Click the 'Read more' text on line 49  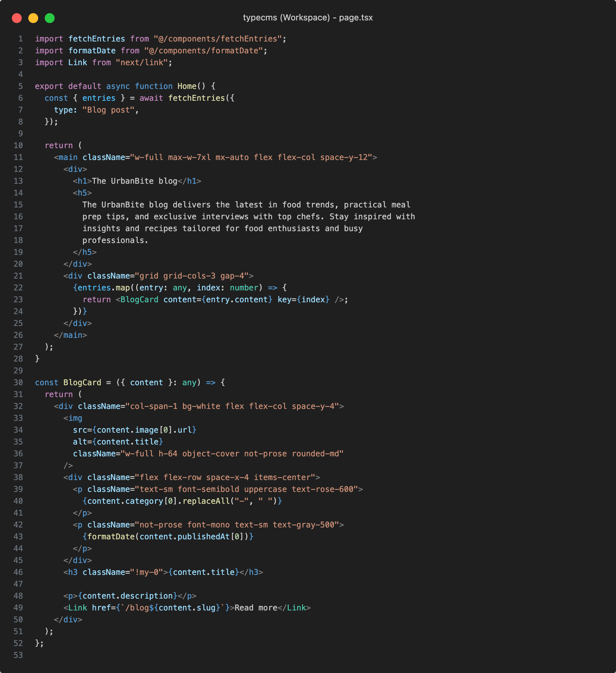pos(256,608)
